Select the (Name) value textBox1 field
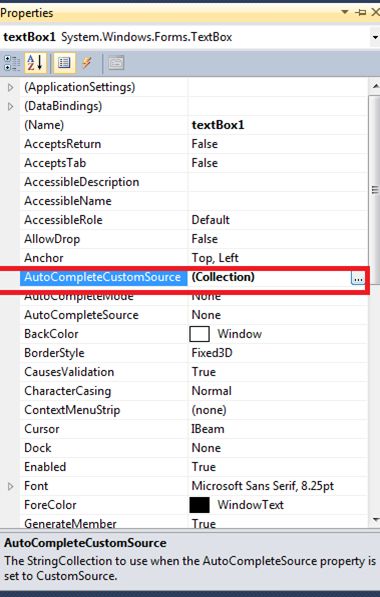The height and width of the screenshot is (597, 380). pyautogui.click(x=278, y=125)
